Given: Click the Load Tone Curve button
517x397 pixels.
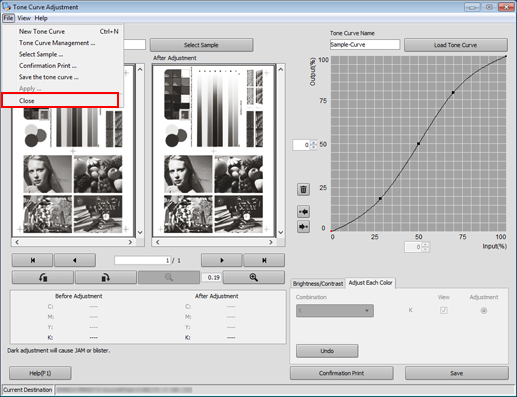Looking at the screenshot, I should coord(456,45).
